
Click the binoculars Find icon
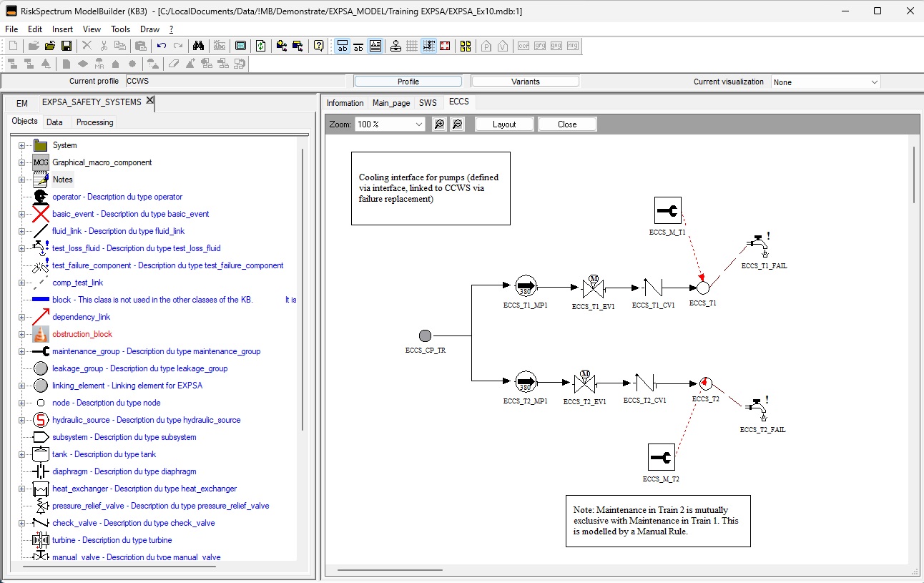[199, 46]
